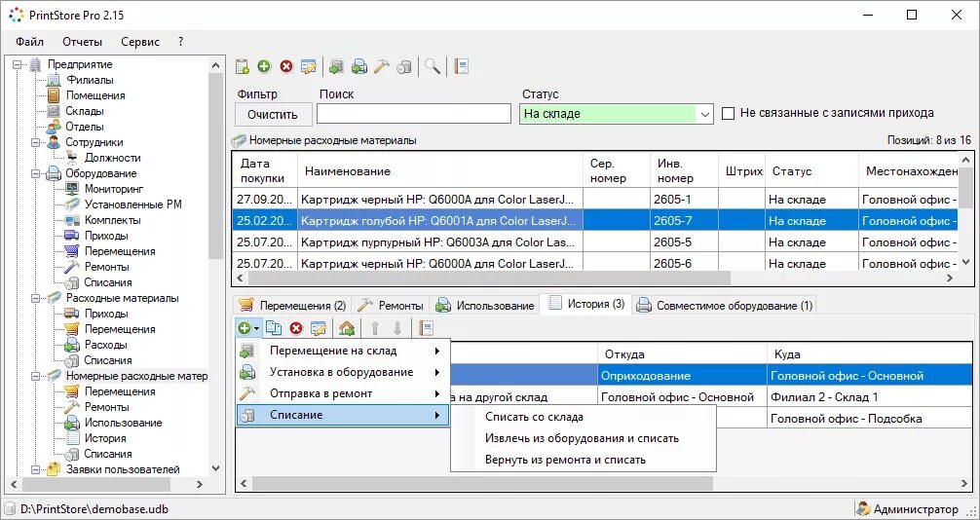Click the move-to-warehouse icon in top toolbar
This screenshot has height=520, width=980.
tap(336, 66)
